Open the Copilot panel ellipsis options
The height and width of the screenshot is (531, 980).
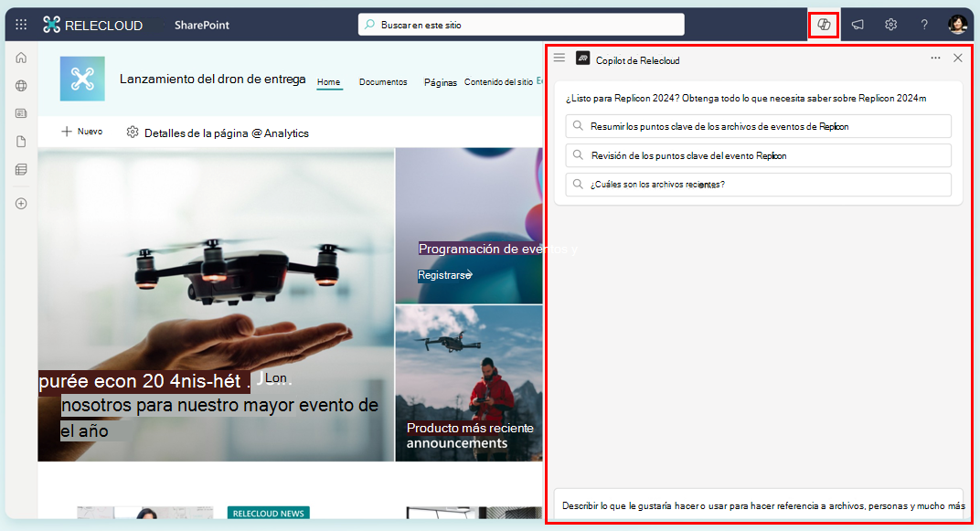934,57
